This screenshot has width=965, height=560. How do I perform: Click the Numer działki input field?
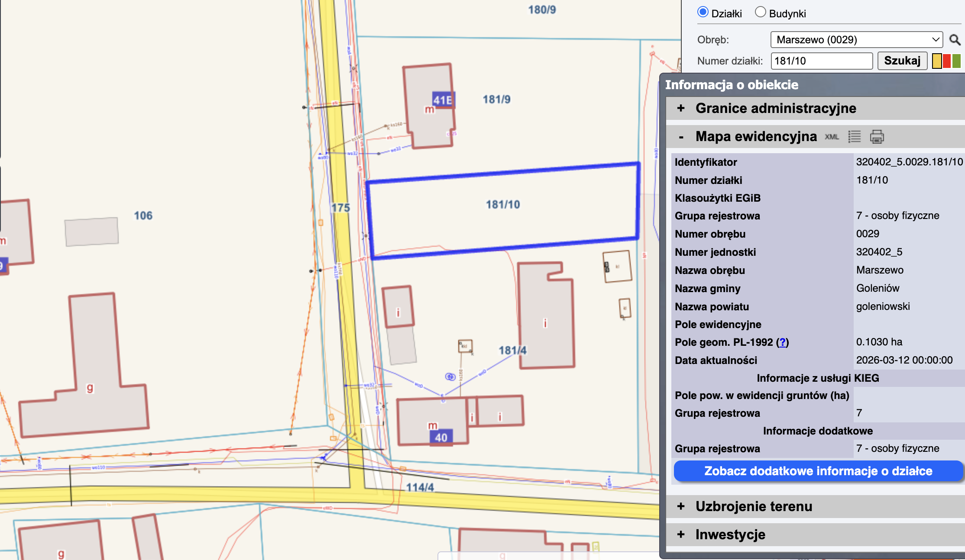point(821,61)
